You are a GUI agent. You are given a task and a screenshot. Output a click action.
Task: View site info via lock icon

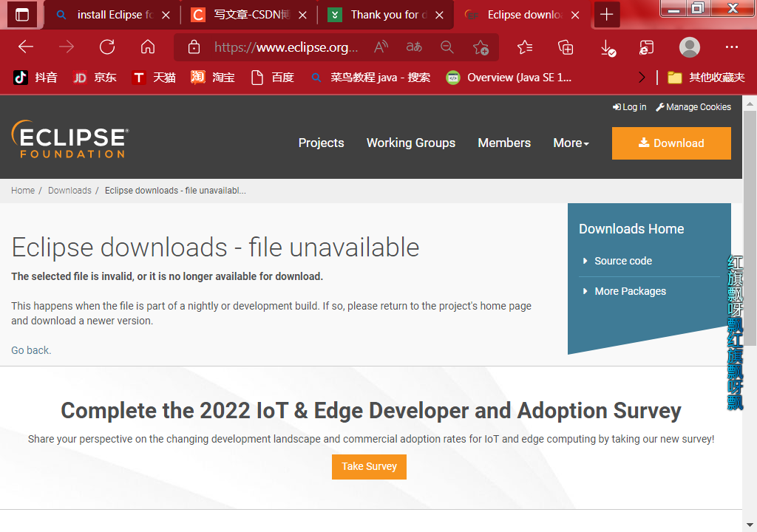(194, 47)
